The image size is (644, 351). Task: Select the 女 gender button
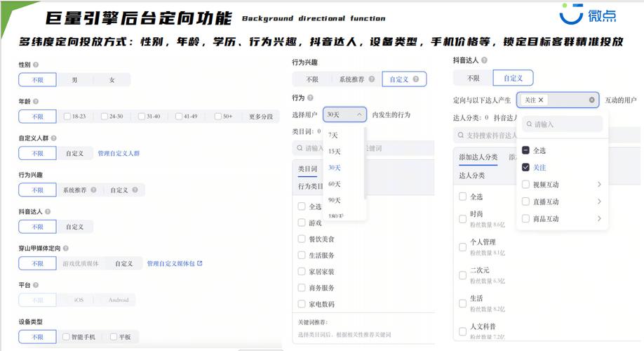tap(112, 80)
